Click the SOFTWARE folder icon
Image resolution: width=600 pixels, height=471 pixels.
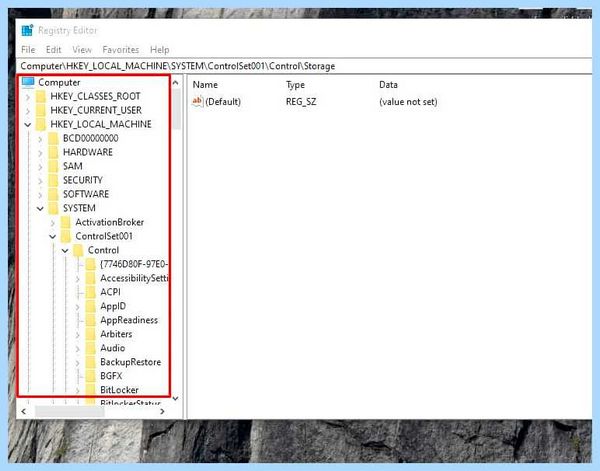pos(53,194)
